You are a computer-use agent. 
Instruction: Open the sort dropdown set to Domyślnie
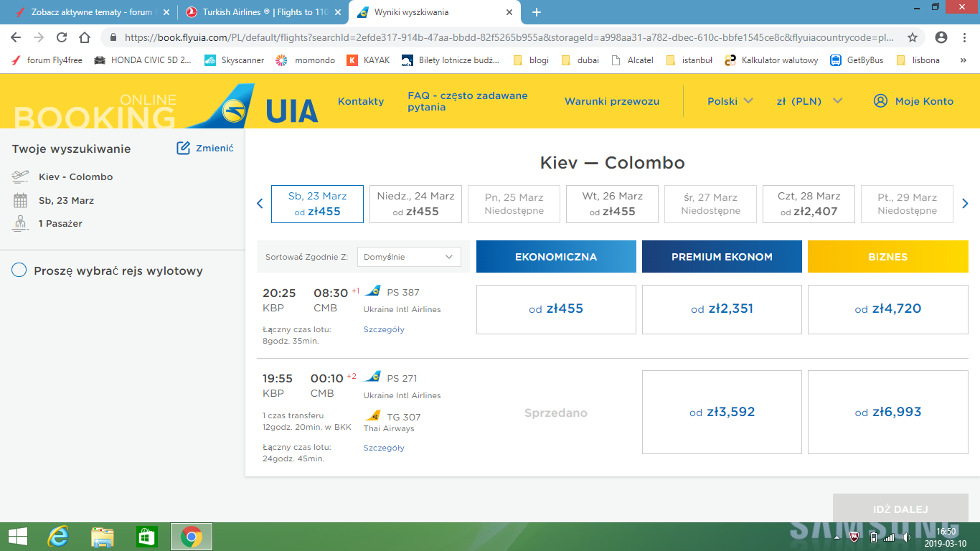[409, 257]
